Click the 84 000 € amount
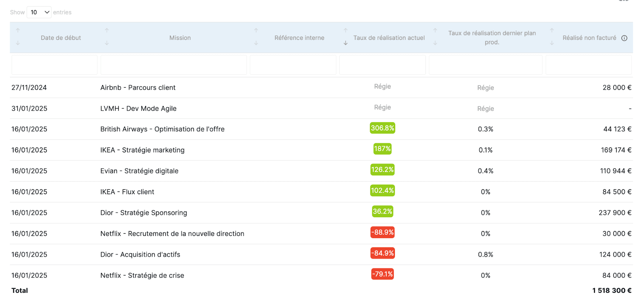Image resolution: width=644 pixels, height=302 pixels. [617, 275]
